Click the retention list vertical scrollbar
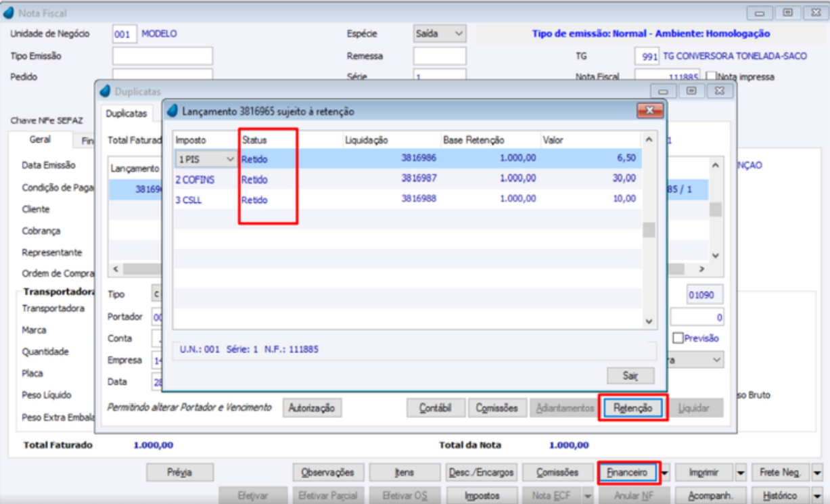 648,230
